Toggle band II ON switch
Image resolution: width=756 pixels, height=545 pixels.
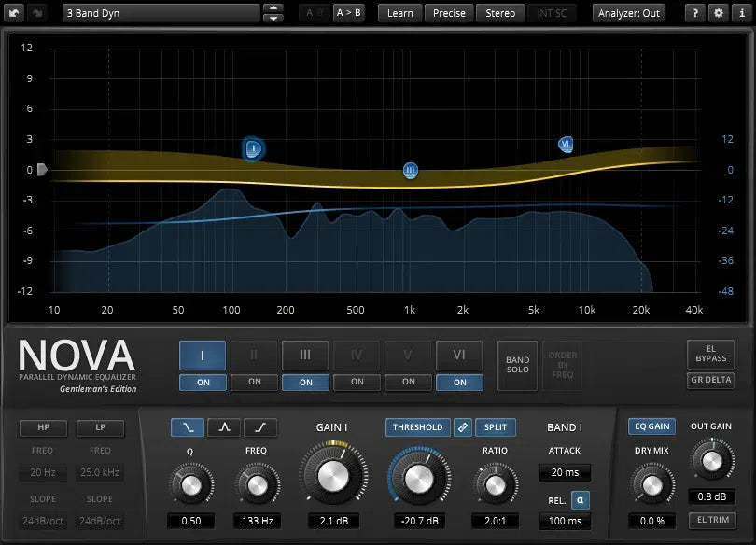[x=254, y=383]
